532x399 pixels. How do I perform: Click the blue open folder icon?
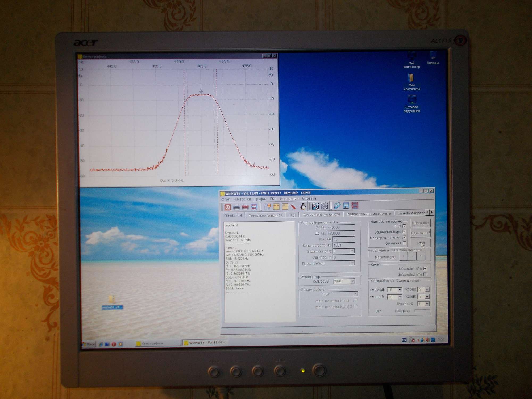(x=337, y=206)
